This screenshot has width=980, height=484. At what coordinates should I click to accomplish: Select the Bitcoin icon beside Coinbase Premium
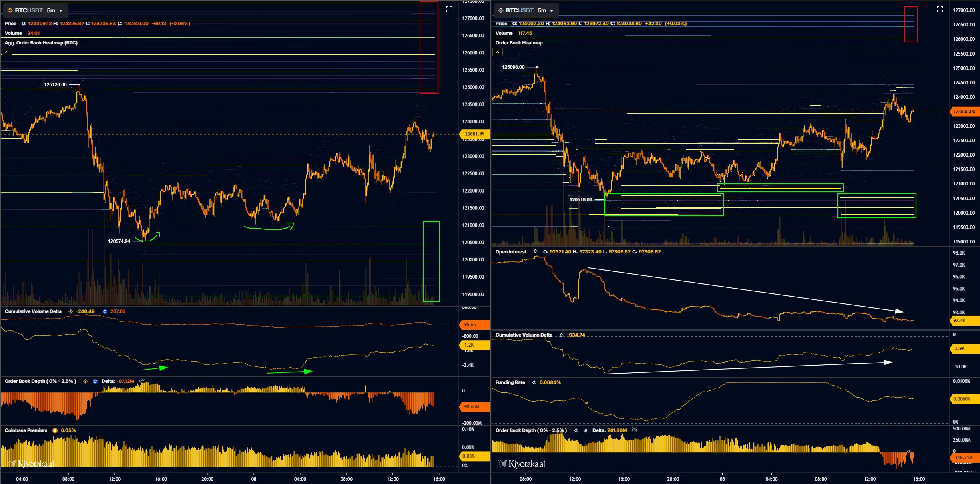pos(55,430)
